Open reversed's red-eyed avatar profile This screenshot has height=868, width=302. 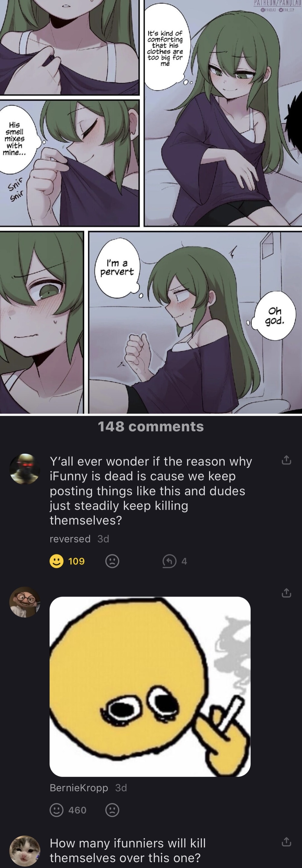point(25,469)
